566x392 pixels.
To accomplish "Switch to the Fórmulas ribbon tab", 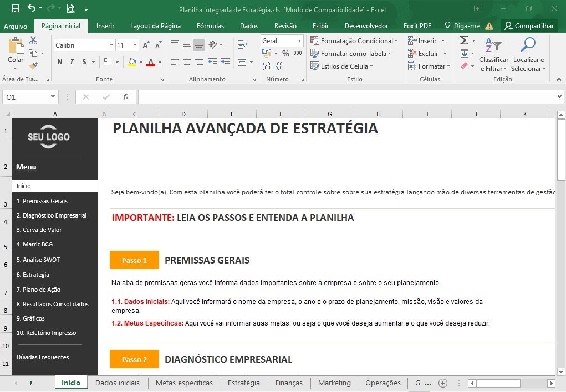I will [x=210, y=26].
